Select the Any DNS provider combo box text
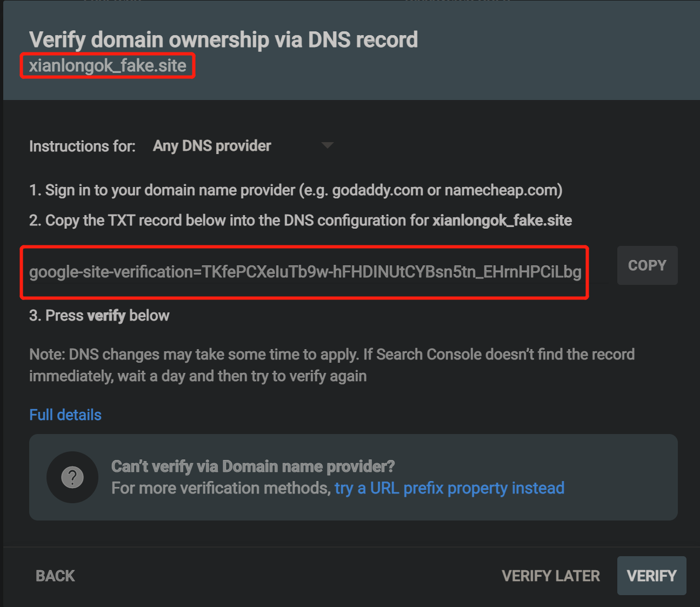Image resolution: width=700 pixels, height=607 pixels. click(x=212, y=146)
